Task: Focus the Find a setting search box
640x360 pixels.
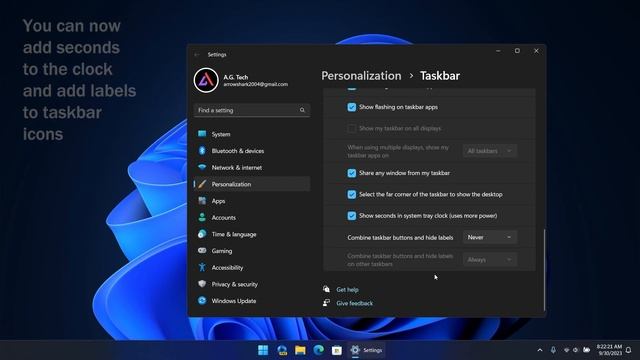Action: [252, 110]
